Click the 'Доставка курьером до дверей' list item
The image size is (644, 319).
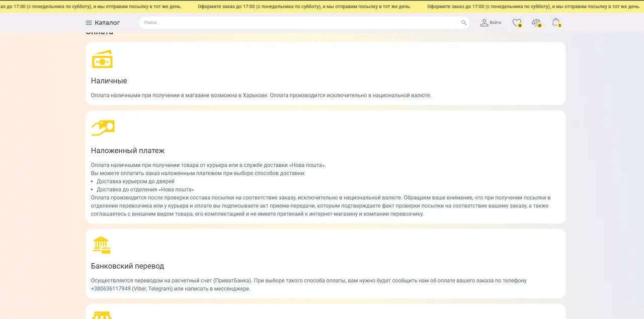pyautogui.click(x=135, y=181)
